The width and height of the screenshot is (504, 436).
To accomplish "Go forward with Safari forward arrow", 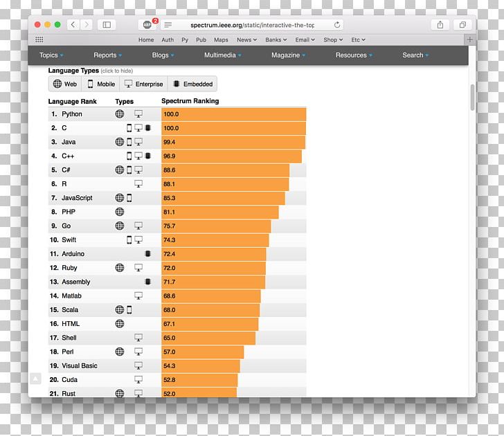I will pyautogui.click(x=86, y=25).
